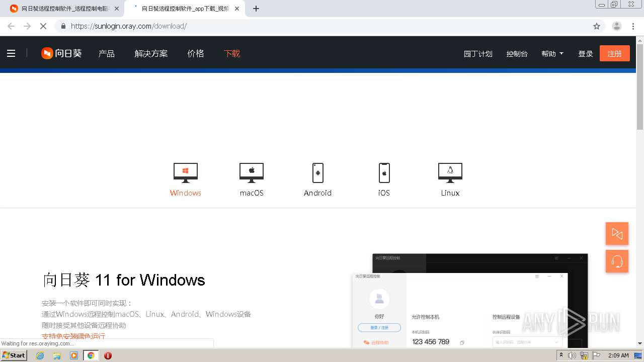This screenshot has height=362, width=644.
Task: Click the product screenshot preview image
Action: [470, 301]
